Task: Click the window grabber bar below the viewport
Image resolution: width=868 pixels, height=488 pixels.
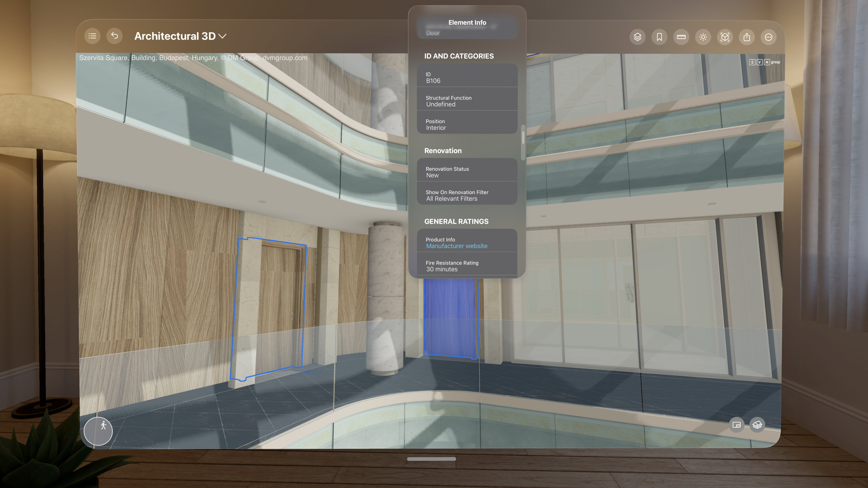Action: [x=431, y=459]
